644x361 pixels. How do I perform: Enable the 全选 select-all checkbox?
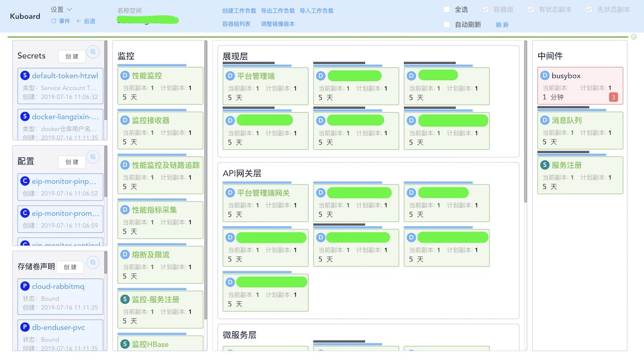(446, 9)
